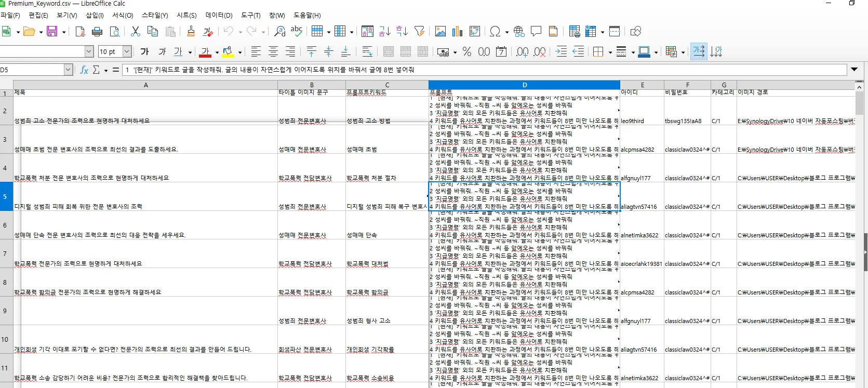Select column D header
Screen dimensions: 868x388
pyautogui.click(x=524, y=85)
